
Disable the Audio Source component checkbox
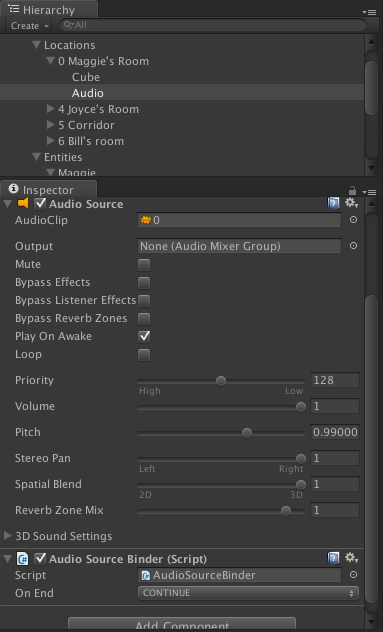pos(40,204)
